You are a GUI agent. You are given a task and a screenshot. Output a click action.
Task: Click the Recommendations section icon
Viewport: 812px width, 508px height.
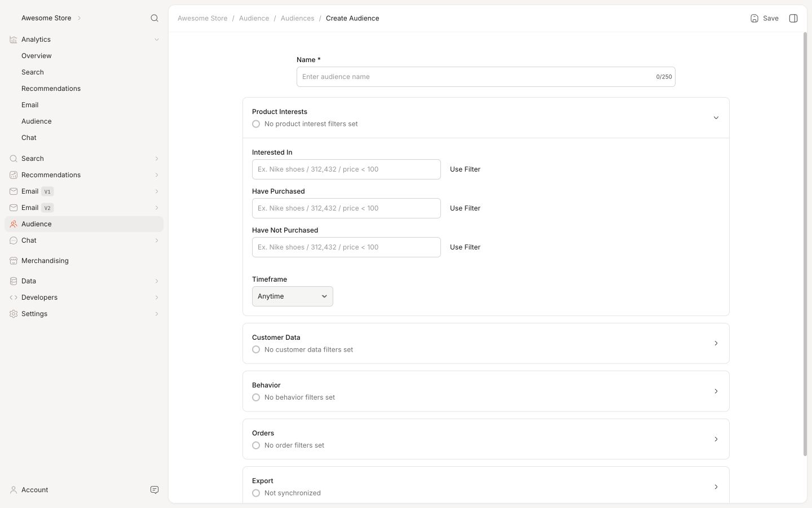tap(14, 175)
